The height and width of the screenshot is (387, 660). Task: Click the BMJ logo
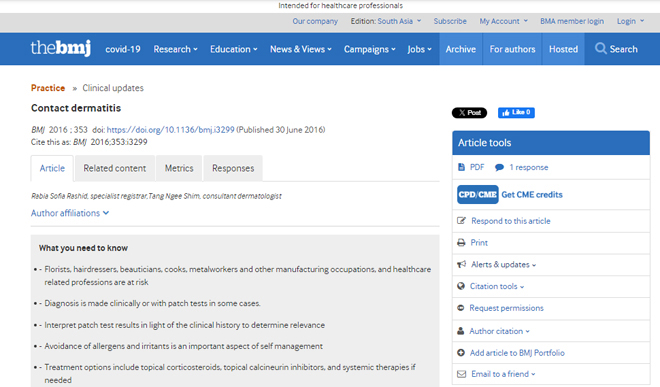[61, 48]
